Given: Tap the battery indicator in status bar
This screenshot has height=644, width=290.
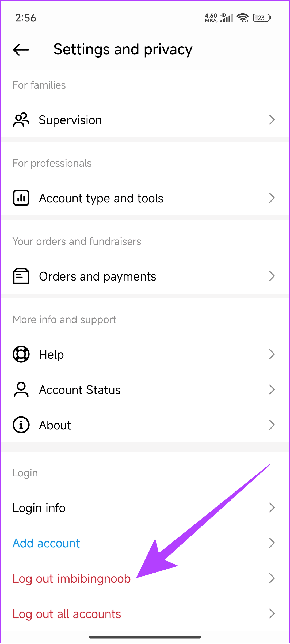Looking at the screenshot, I should [x=262, y=18].
